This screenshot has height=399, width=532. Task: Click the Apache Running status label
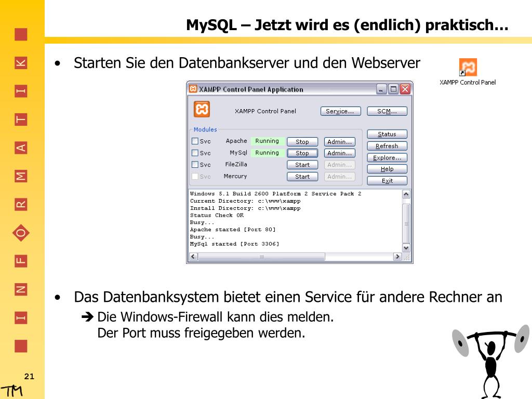[267, 141]
